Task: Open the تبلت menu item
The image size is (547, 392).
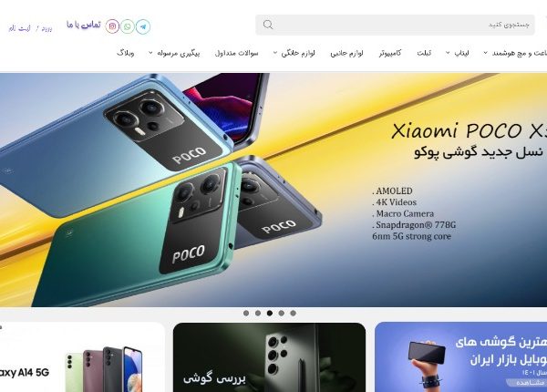Action: (x=424, y=53)
